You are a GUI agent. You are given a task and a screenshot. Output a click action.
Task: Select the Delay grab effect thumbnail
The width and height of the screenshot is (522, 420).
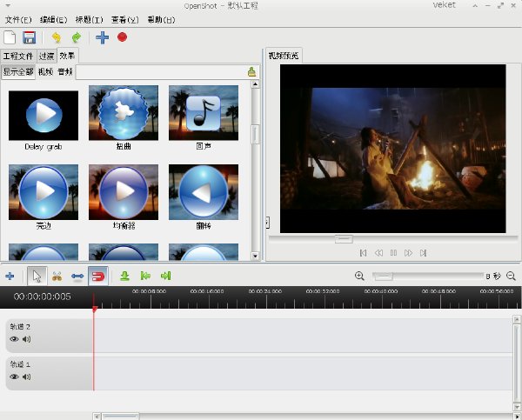coord(43,116)
